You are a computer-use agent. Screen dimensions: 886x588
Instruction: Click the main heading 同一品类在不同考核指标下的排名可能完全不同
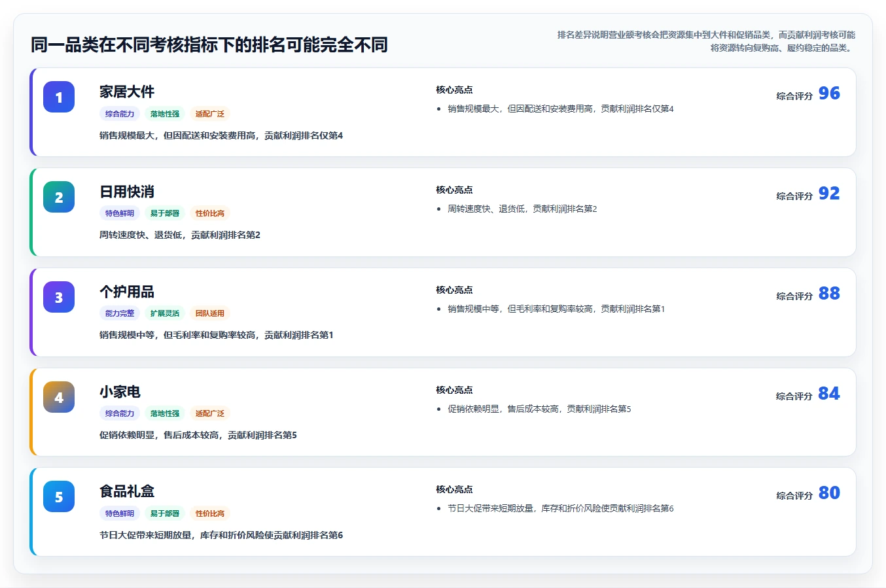pos(209,45)
